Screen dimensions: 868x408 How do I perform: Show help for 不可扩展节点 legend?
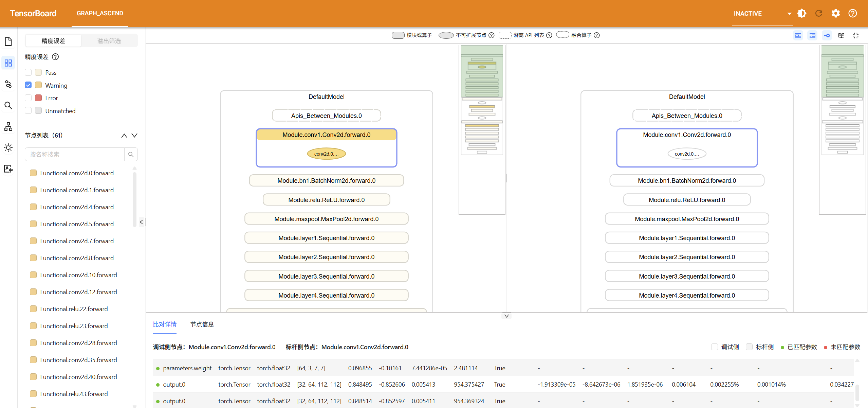(x=491, y=35)
